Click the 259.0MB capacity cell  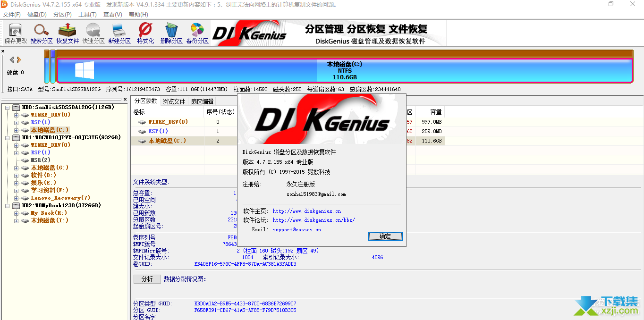pos(431,131)
